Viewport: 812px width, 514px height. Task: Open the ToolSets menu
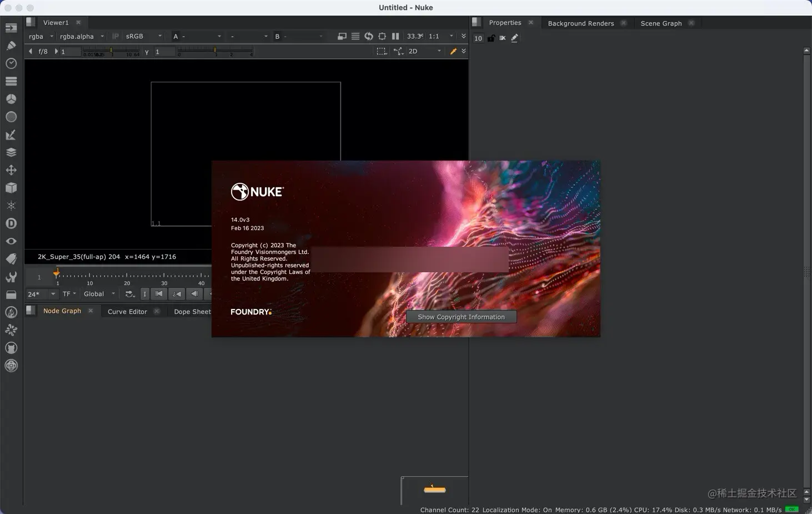11,277
